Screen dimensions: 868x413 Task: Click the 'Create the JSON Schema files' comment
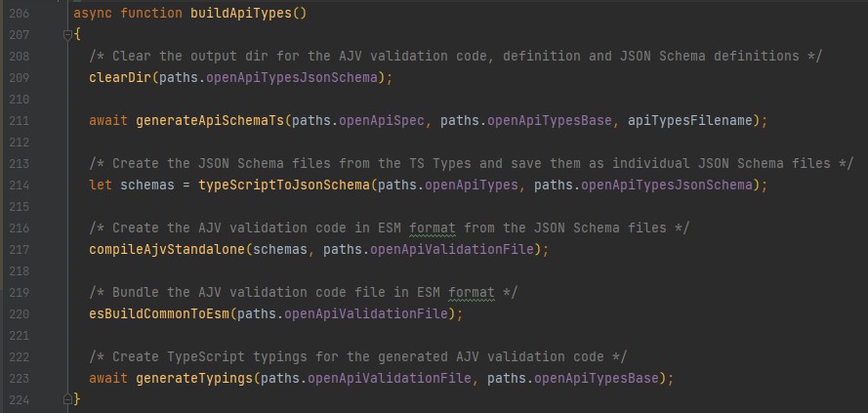point(471,163)
